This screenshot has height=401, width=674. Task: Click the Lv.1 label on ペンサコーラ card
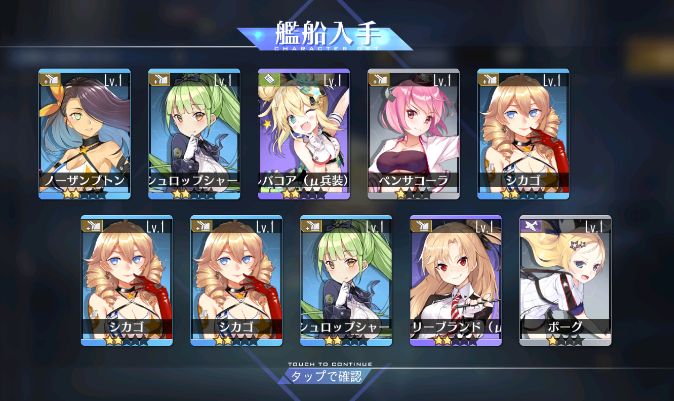click(x=441, y=80)
